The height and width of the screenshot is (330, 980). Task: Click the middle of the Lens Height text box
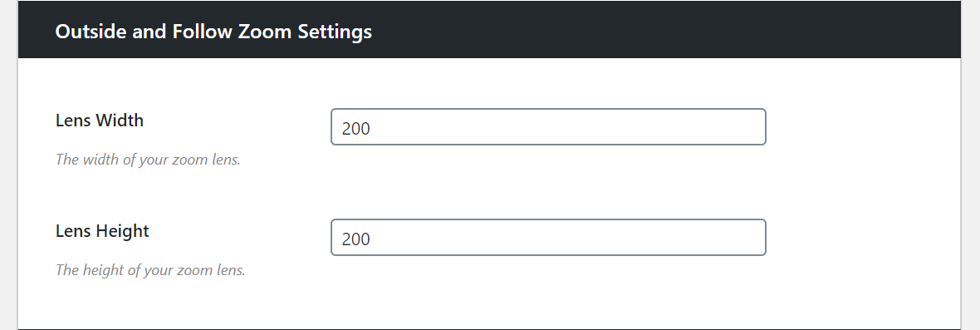point(548,238)
